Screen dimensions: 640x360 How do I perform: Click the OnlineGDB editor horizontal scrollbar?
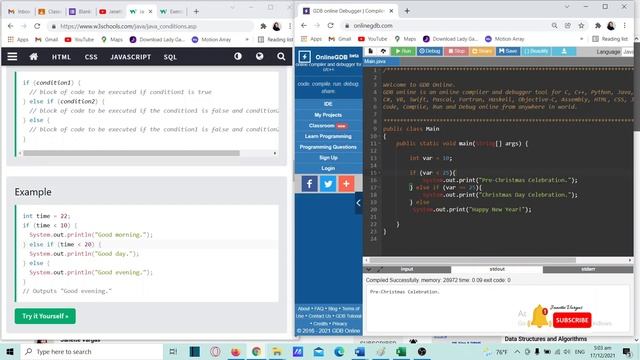tap(473, 260)
